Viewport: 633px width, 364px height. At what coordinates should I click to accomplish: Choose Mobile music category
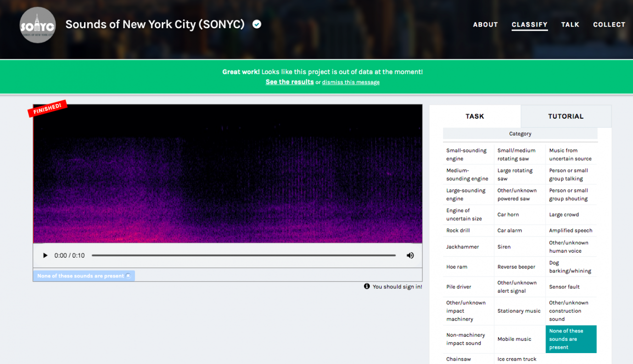click(x=520, y=339)
